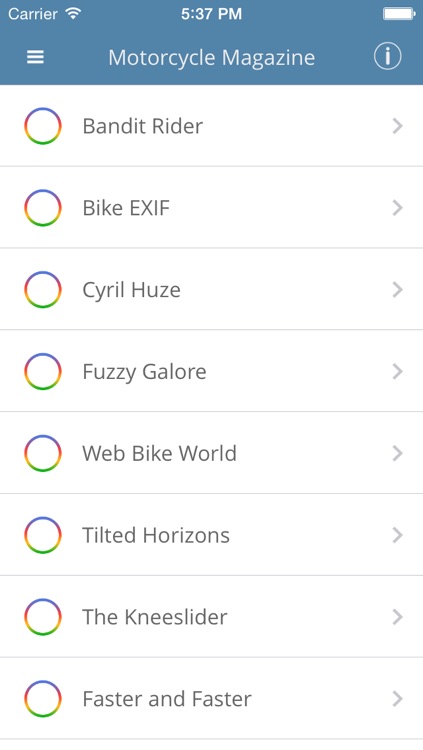The width and height of the screenshot is (423, 750).
Task: Open the Web Bike World feed
Action: tap(212, 453)
